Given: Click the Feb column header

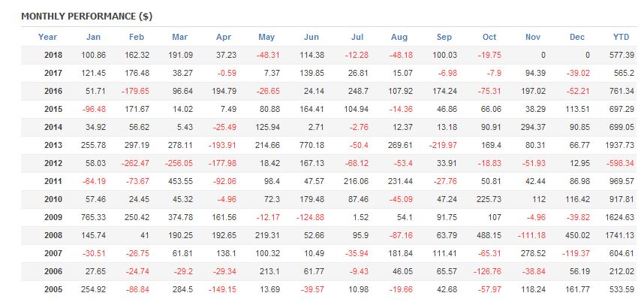Looking at the screenshot, I should tap(137, 37).
